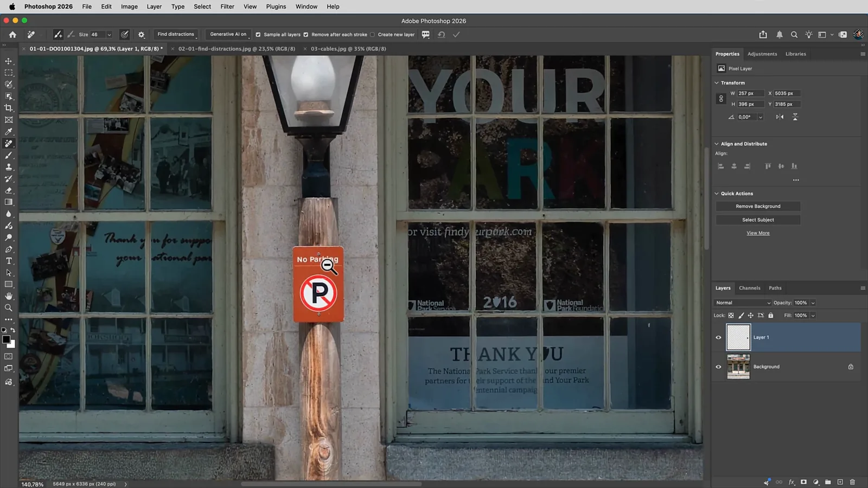The height and width of the screenshot is (488, 868).
Task: Open the Generative AI on dropdown
Action: pyautogui.click(x=228, y=34)
